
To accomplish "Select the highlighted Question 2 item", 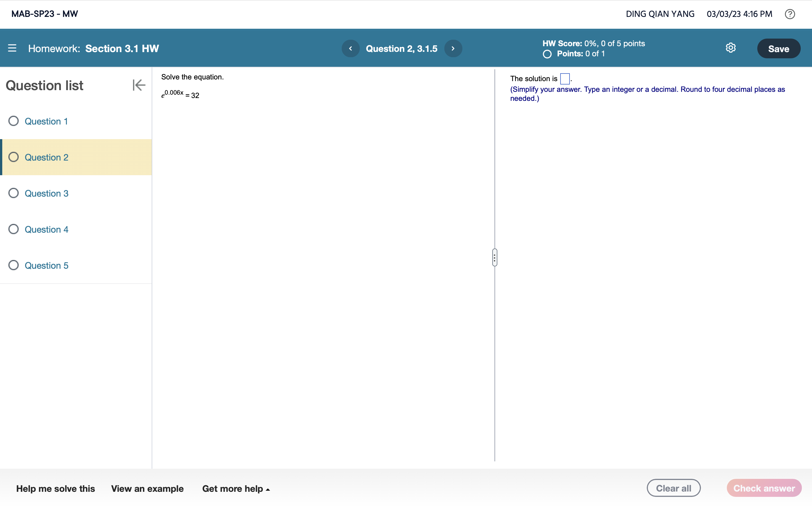I will click(x=46, y=157).
